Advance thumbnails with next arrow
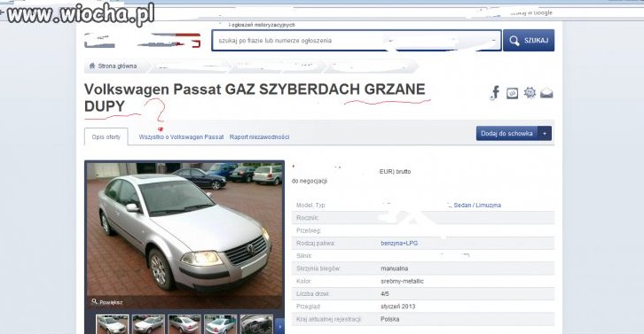 279,326
